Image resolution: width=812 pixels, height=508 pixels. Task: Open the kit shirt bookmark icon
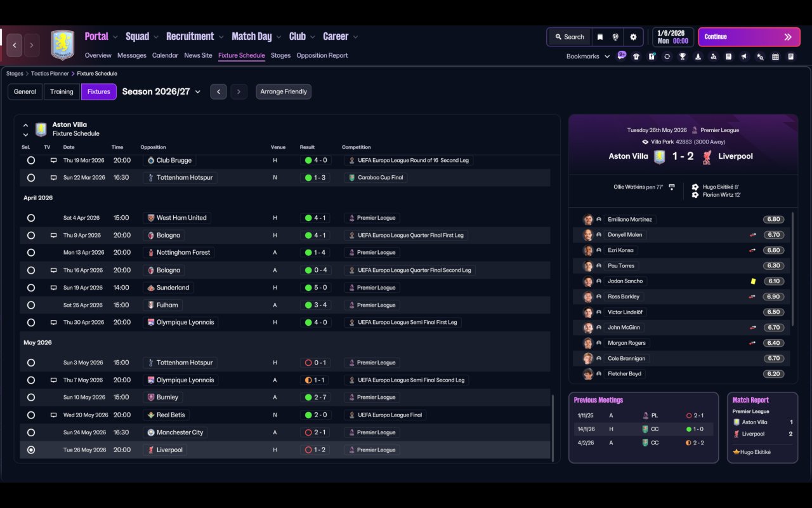pos(636,57)
